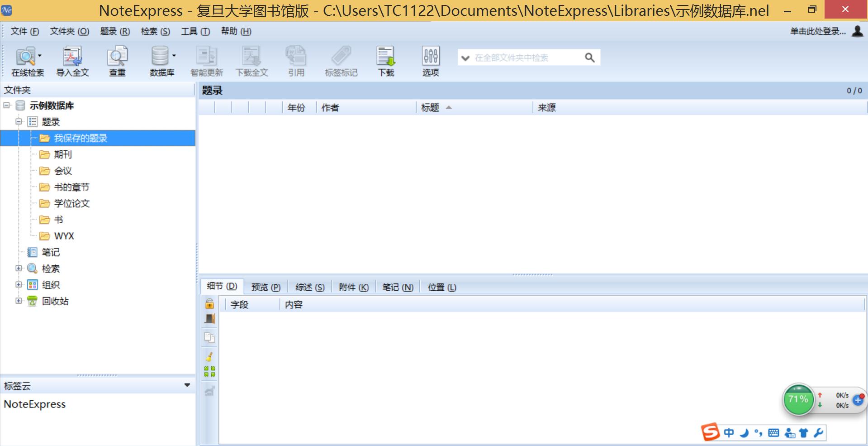Click the green four-squares grid icon

point(209,372)
